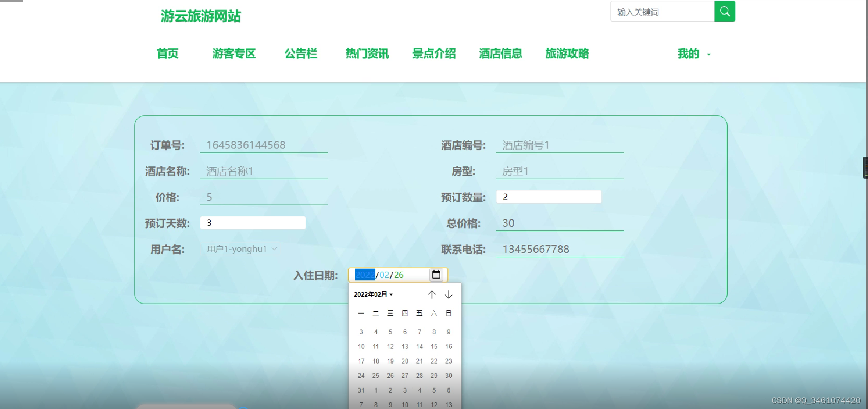Image resolution: width=868 pixels, height=409 pixels.
Task: Select the month segment 02 in date
Action: [x=384, y=275]
